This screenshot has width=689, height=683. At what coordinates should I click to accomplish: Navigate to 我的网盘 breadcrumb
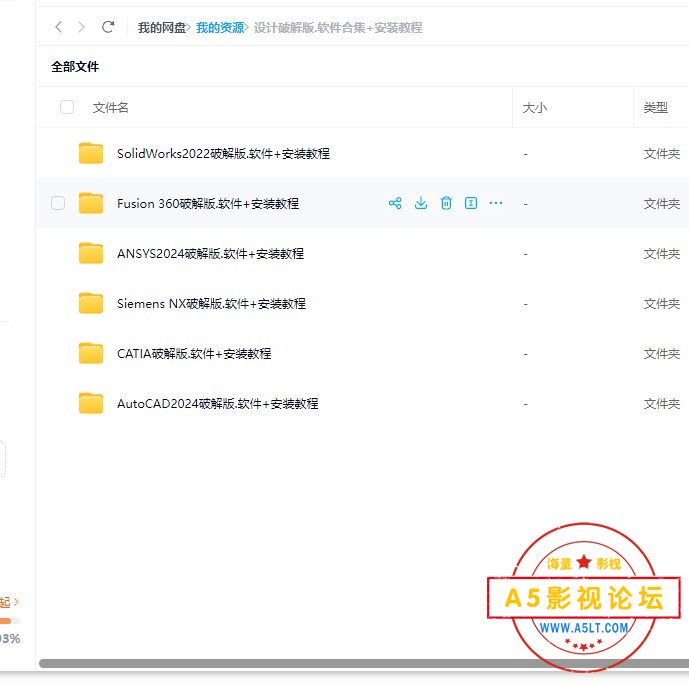162,28
